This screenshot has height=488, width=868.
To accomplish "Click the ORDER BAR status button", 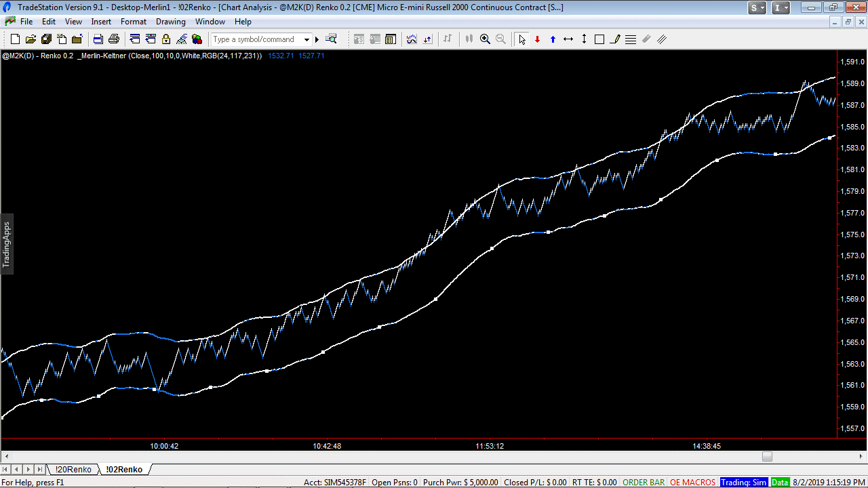I will [x=644, y=483].
